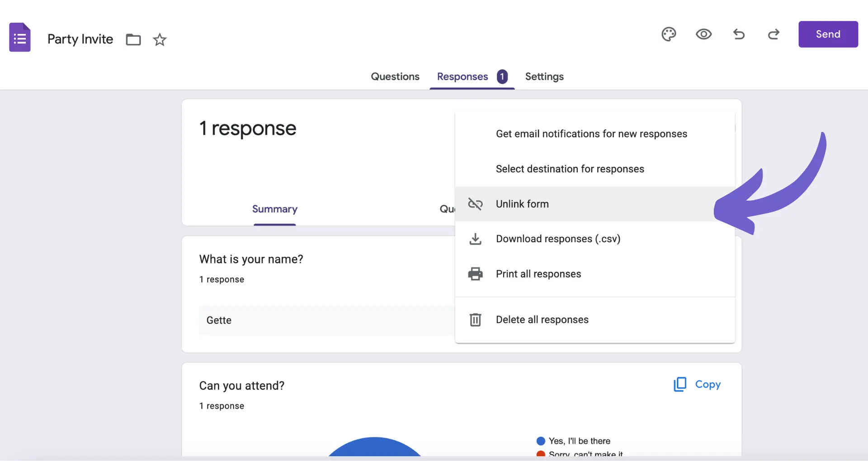The height and width of the screenshot is (461, 868).
Task: Choose Download responses (.csv)
Action: pos(595,239)
